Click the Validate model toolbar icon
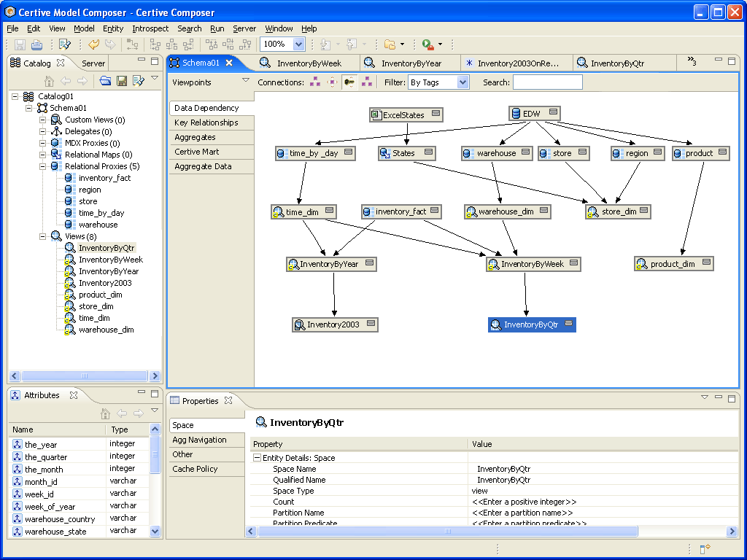Viewport: 747px width, 560px height. [x=65, y=44]
